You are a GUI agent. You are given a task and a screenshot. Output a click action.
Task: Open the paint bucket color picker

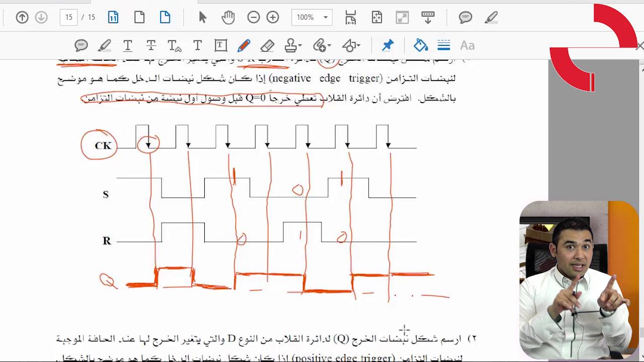click(x=421, y=46)
